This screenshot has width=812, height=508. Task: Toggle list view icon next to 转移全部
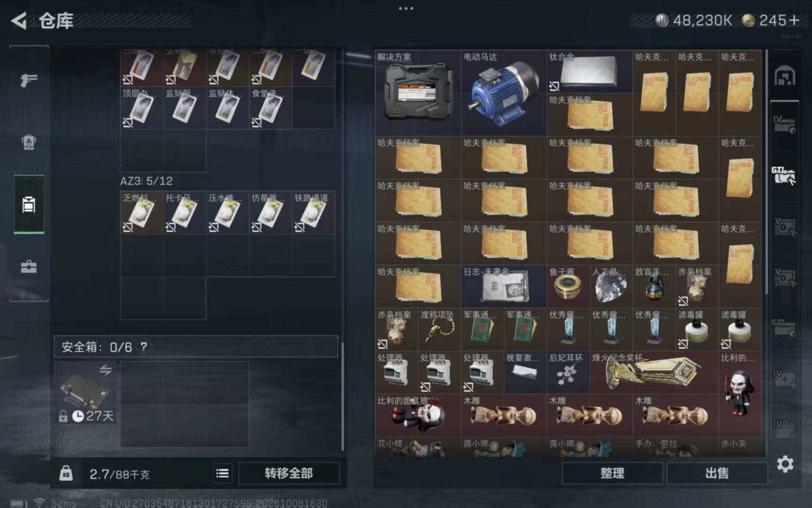click(x=222, y=473)
